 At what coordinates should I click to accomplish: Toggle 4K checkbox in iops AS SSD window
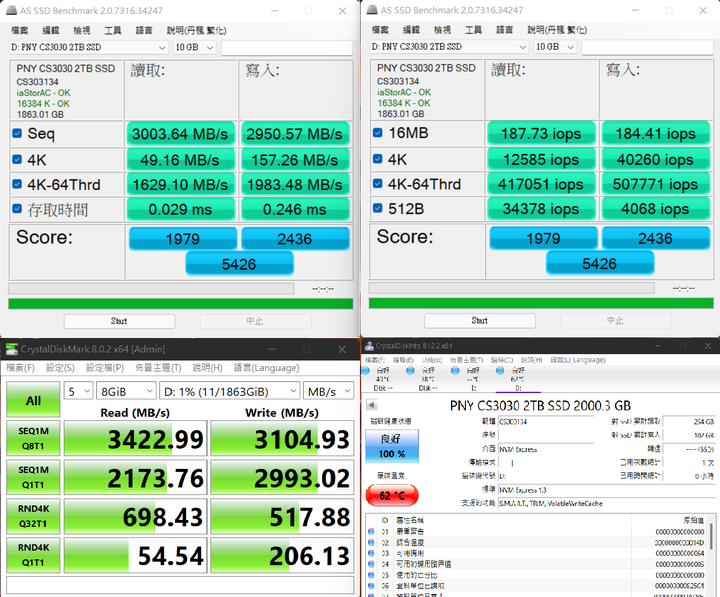(x=377, y=159)
